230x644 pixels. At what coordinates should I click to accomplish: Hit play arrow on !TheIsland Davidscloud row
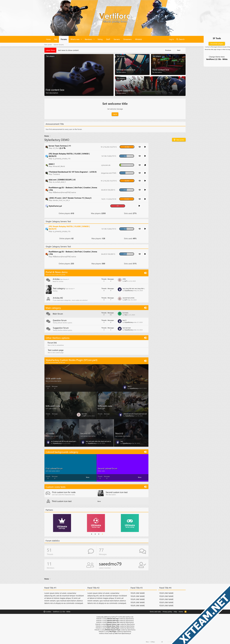pyautogui.click(x=145, y=173)
